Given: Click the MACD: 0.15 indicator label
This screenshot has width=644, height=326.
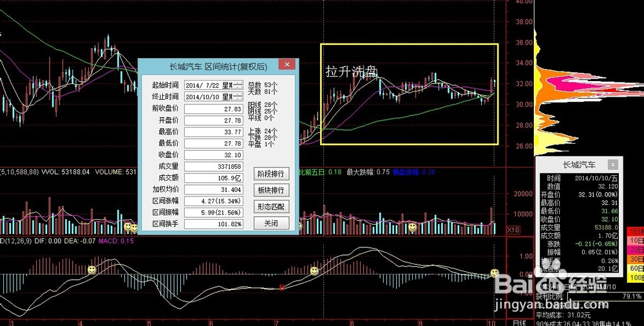Looking at the screenshot, I should point(115,242).
